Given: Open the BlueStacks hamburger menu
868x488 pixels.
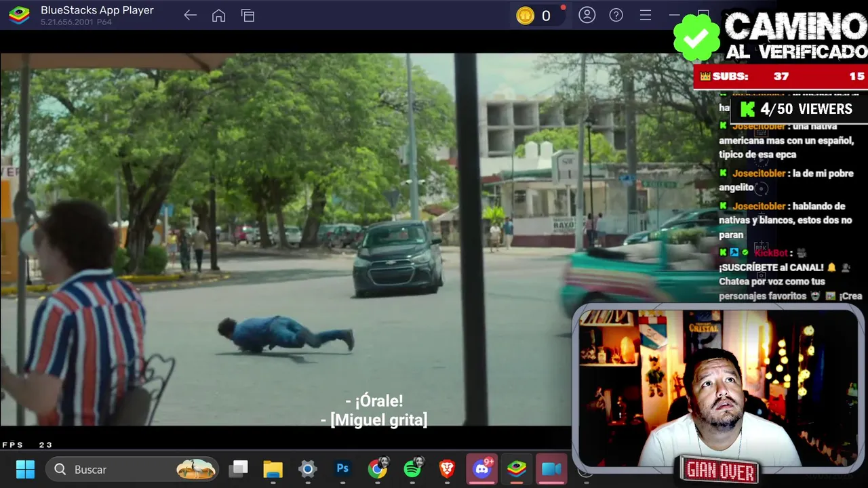Looking at the screenshot, I should [646, 15].
